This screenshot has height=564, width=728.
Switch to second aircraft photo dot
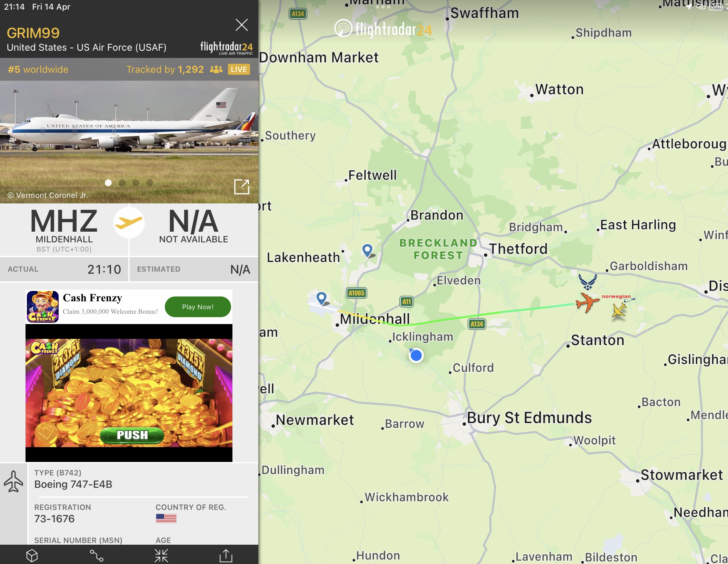[x=122, y=183]
